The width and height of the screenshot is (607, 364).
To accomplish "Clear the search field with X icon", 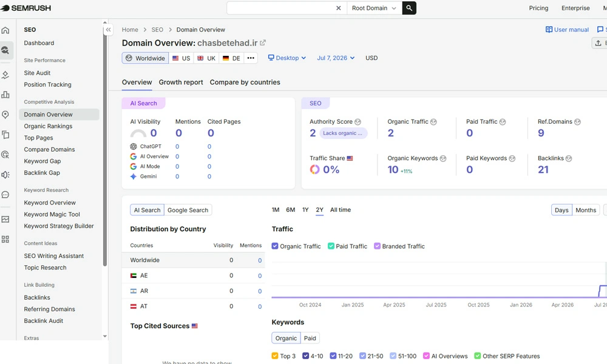I will (338, 8).
